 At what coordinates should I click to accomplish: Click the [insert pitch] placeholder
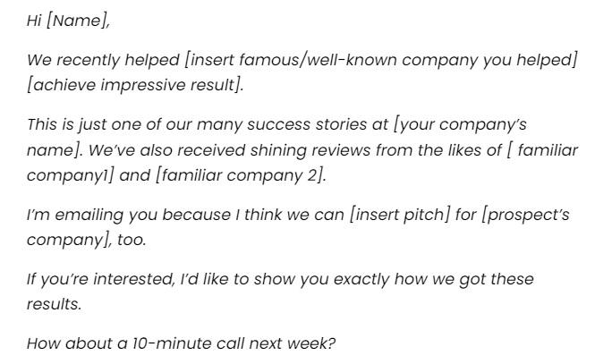399,215
